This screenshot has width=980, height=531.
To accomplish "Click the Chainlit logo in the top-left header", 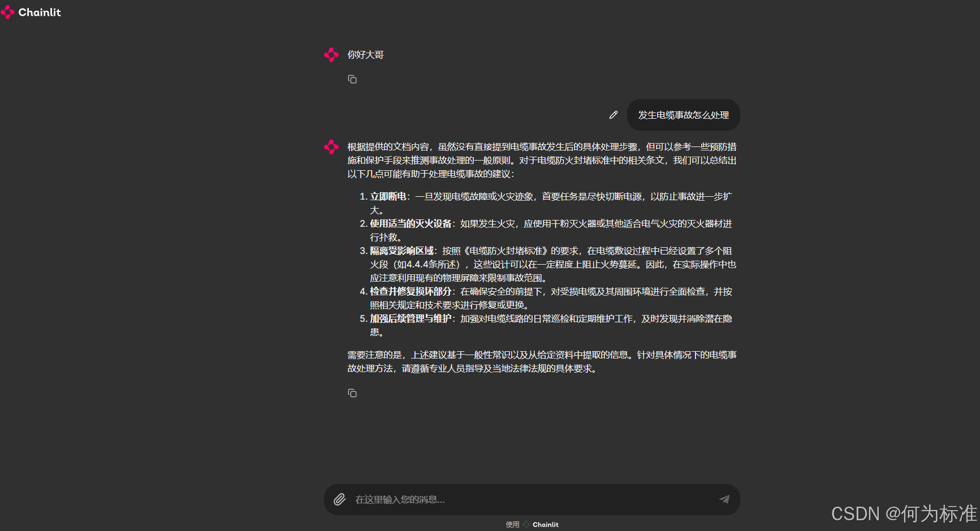I will point(8,12).
